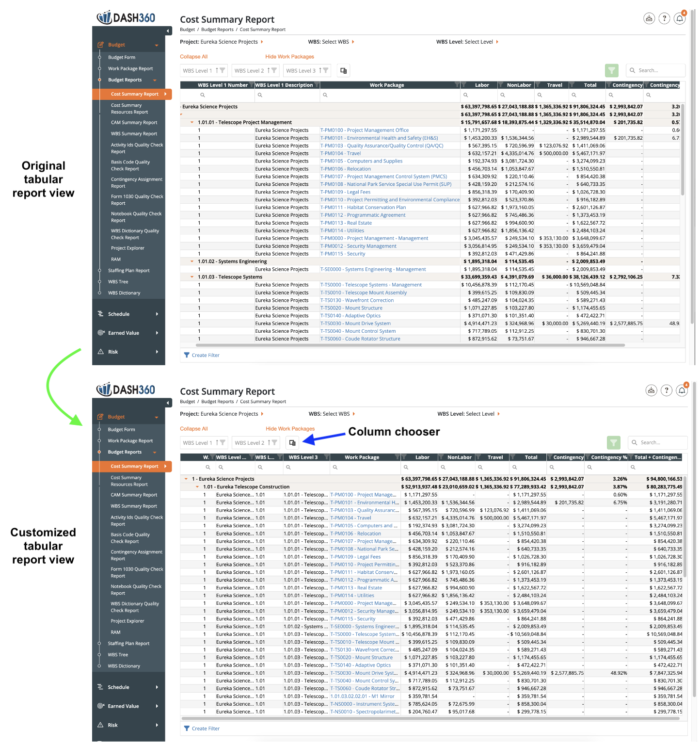Open WBS Dictionary in the customized sidebar
The width and height of the screenshot is (700, 746).
[x=124, y=666]
